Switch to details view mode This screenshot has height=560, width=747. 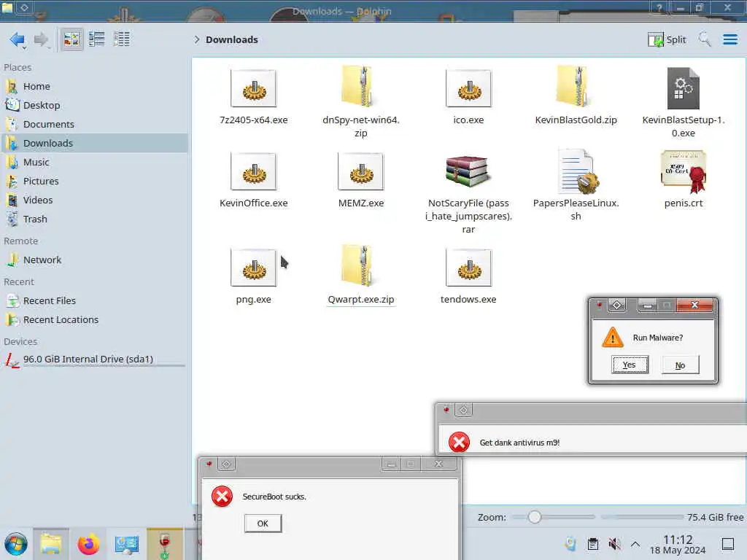point(122,39)
